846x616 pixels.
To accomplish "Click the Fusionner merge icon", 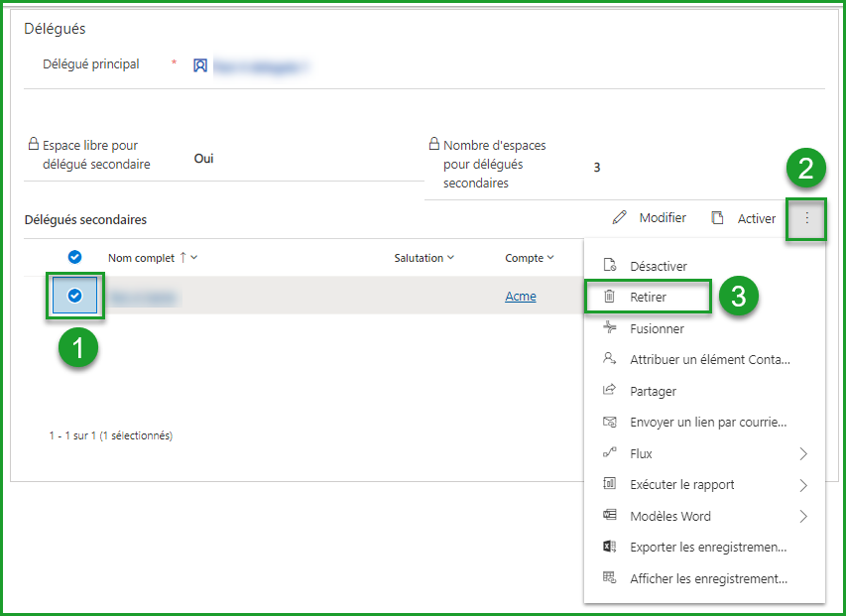I will pyautogui.click(x=610, y=328).
